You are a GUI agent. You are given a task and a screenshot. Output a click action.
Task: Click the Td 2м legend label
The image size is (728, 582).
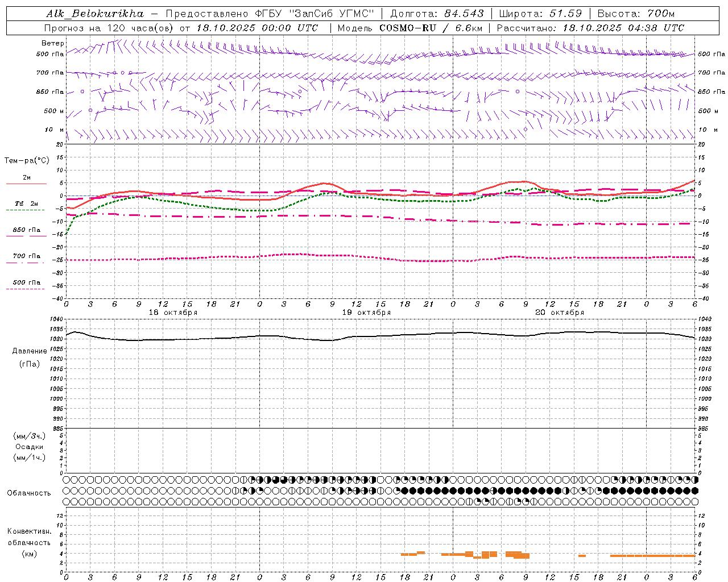pyautogui.click(x=26, y=203)
